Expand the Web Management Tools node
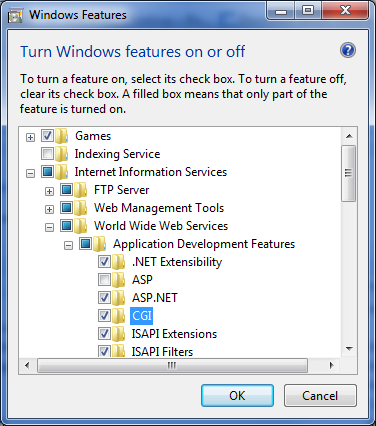The width and height of the screenshot is (376, 426). (x=49, y=209)
